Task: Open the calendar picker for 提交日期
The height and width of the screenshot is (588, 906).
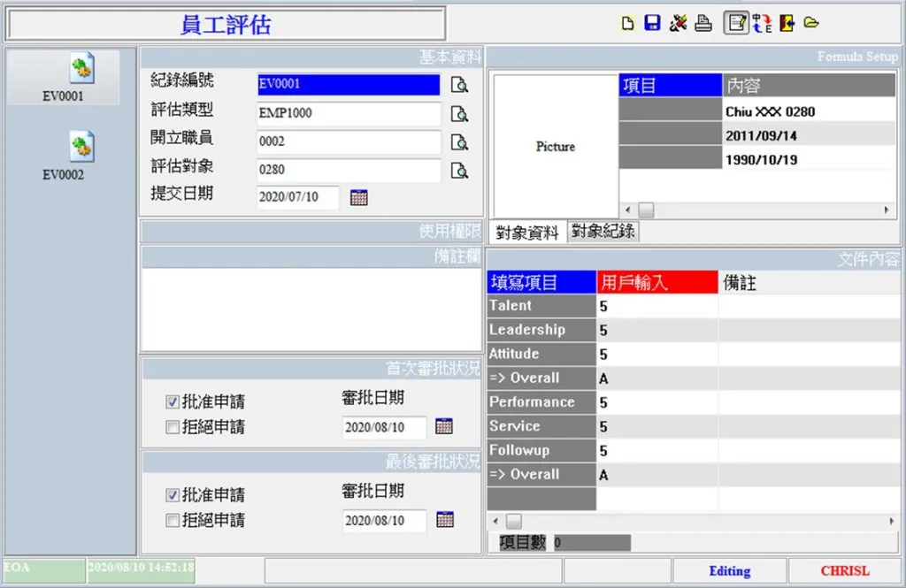Action: pos(359,197)
